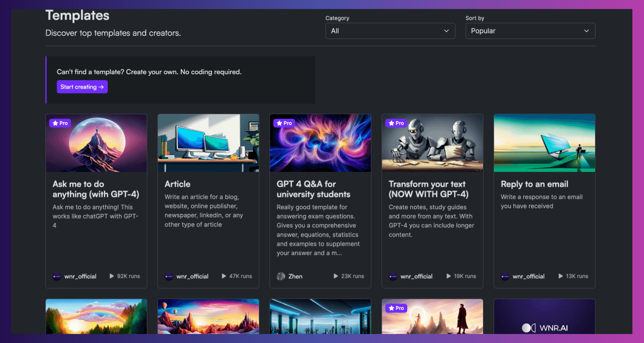Click the Pro badge on the red-cloaked figure thumbnail
This screenshot has height=343, width=644.
coord(396,308)
